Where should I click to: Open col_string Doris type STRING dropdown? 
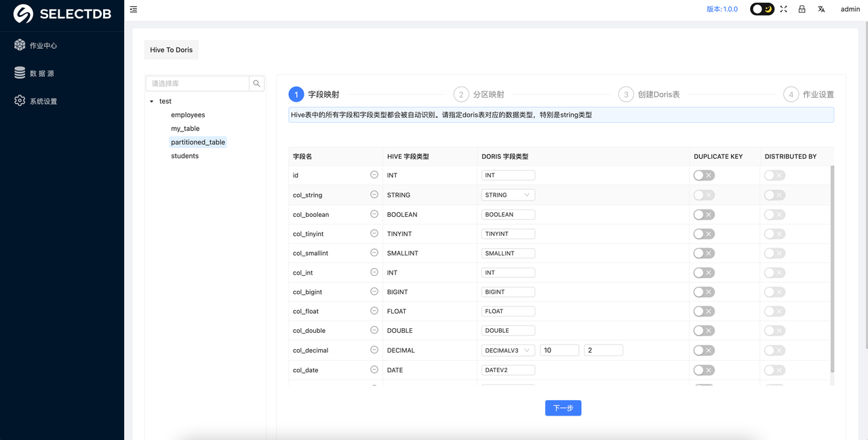click(508, 195)
